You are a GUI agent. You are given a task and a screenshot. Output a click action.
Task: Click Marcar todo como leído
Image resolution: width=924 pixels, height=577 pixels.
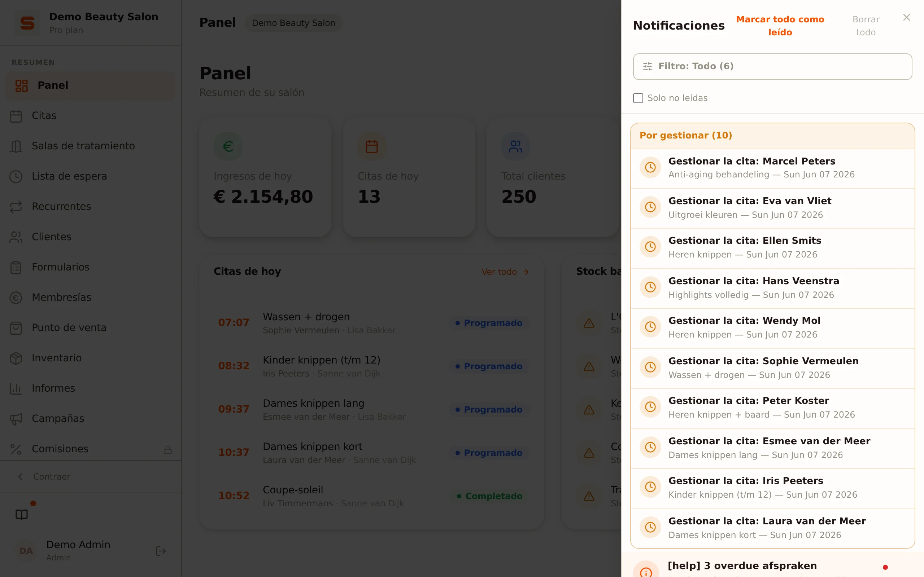780,26
